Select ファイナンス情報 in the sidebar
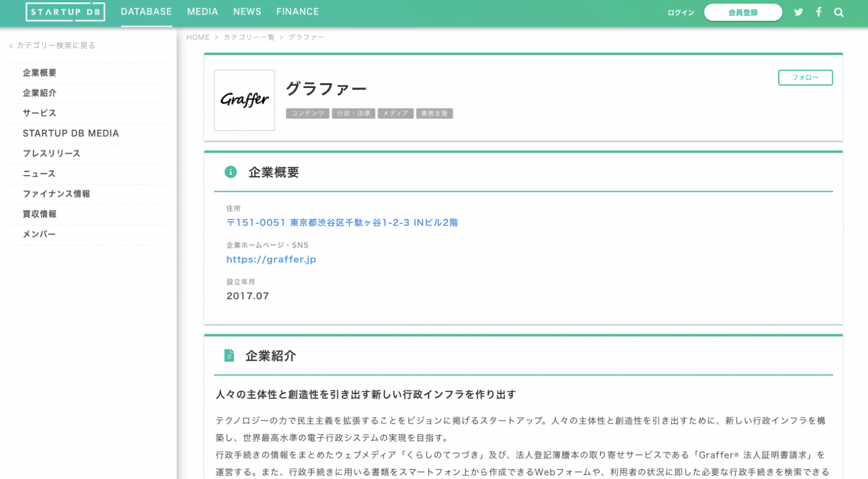This screenshot has width=868, height=479. [x=55, y=194]
